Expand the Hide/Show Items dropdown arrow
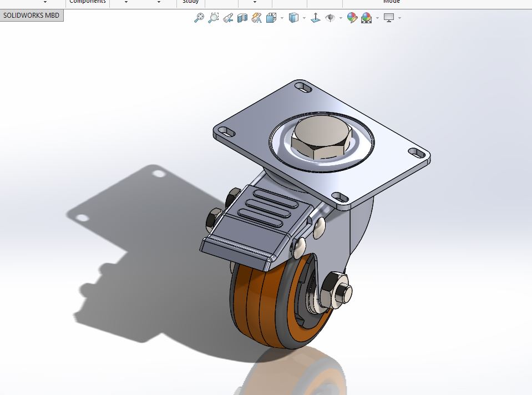 pyautogui.click(x=341, y=18)
